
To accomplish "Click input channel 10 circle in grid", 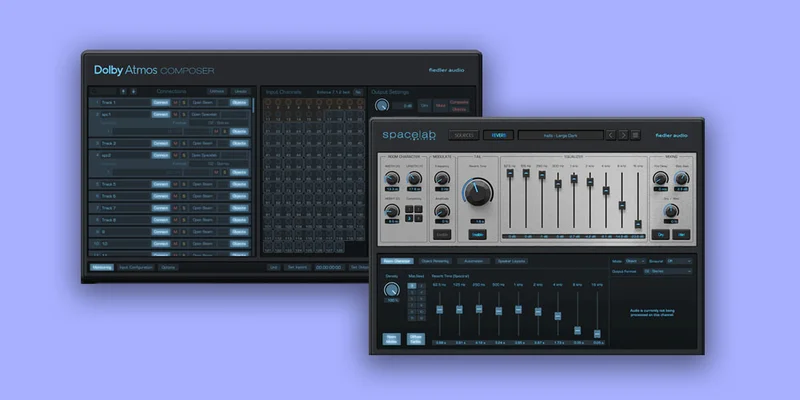I will pyautogui.click(x=360, y=103).
